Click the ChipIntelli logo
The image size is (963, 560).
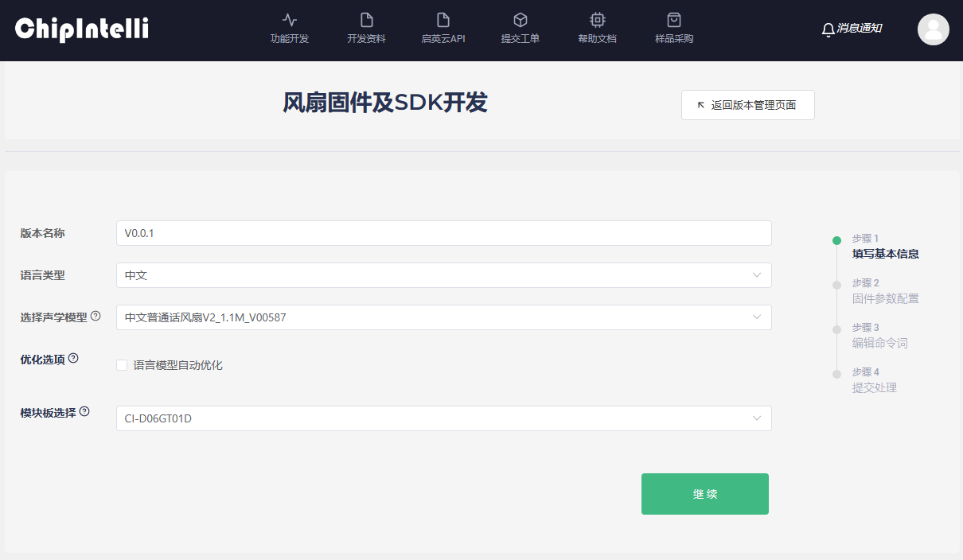[81, 29]
